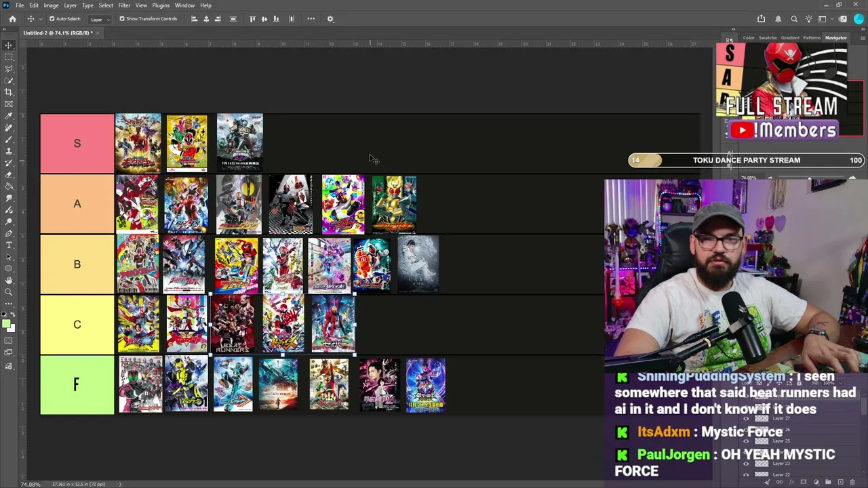
Task: Open more align options (three dots)
Action: pyautogui.click(x=311, y=19)
